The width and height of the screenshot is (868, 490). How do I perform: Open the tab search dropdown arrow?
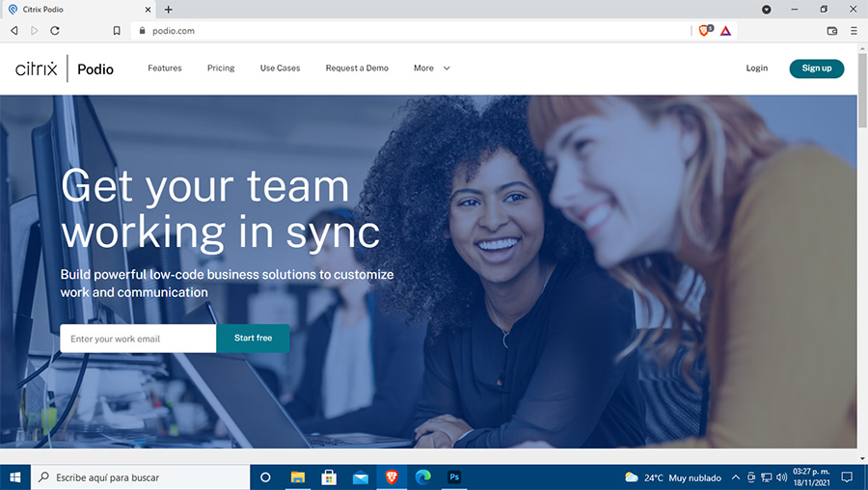click(767, 10)
